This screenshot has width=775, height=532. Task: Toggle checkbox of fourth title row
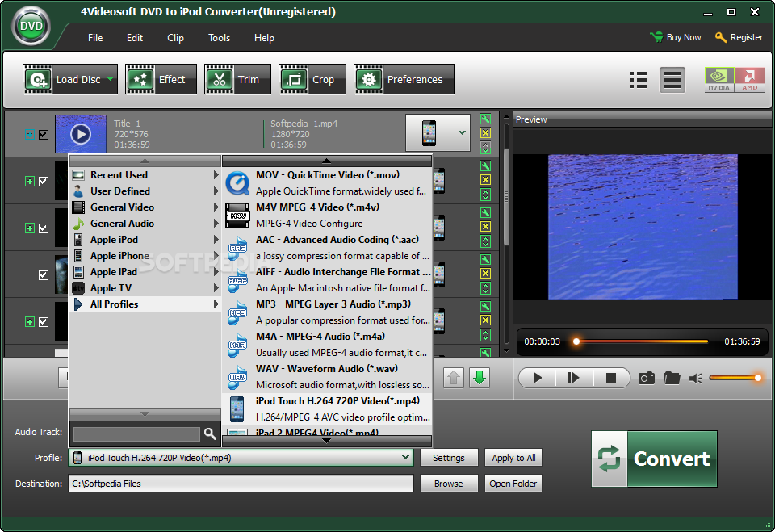[44, 275]
